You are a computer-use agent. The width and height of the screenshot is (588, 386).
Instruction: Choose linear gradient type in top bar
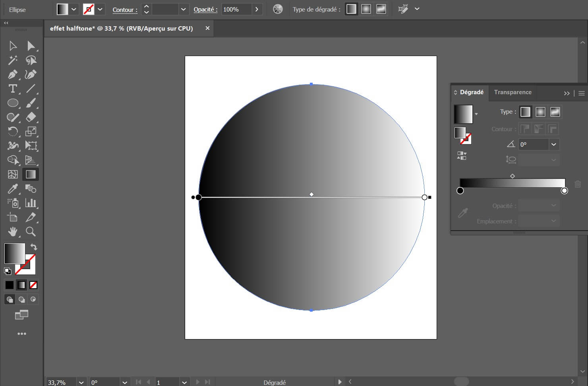[x=351, y=9]
